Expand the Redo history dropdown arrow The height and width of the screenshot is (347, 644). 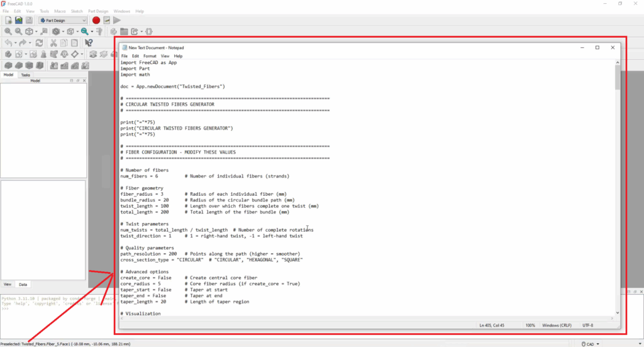click(x=30, y=43)
